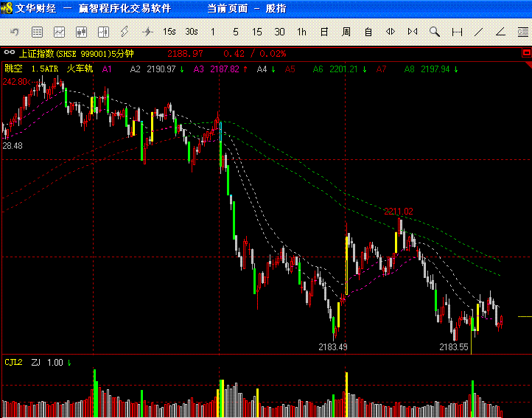Select the diagonal trend line drawing tool
532x418 pixels.
pos(479,32)
